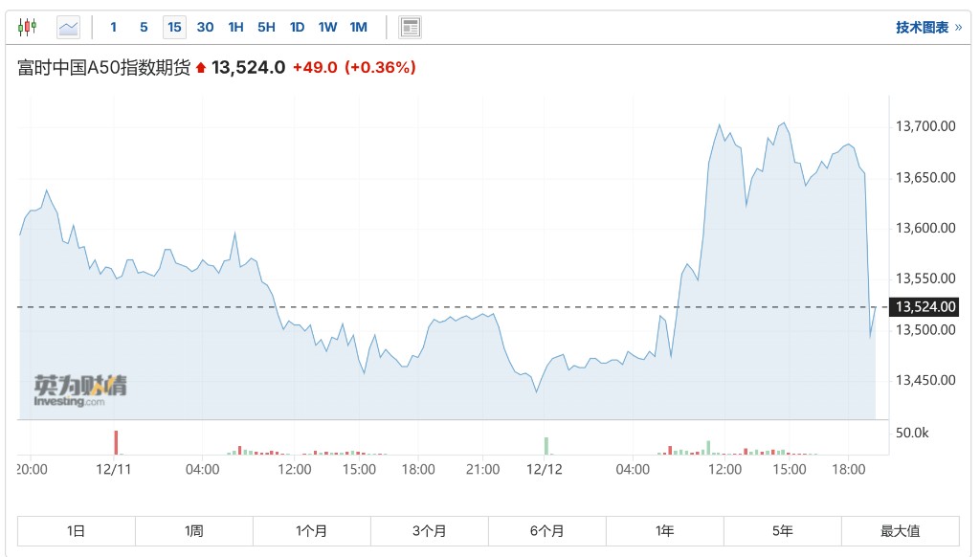Show the 1个月 time range

pyautogui.click(x=311, y=530)
